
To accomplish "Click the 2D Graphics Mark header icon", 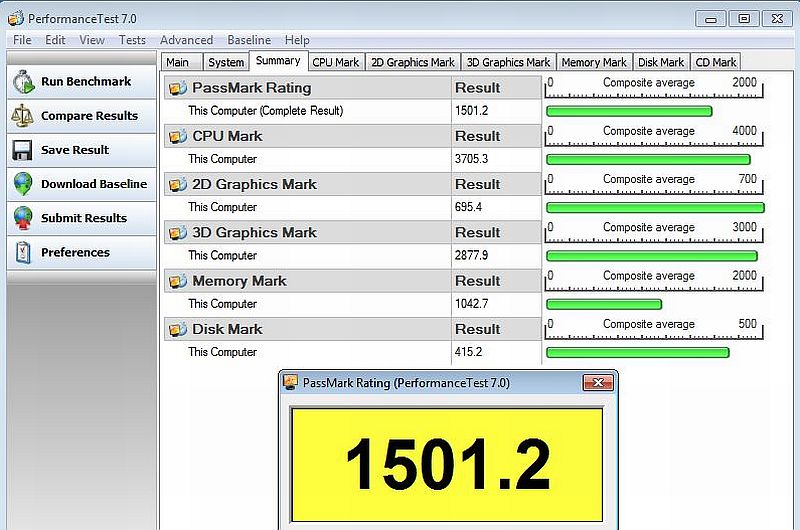I will [x=178, y=185].
